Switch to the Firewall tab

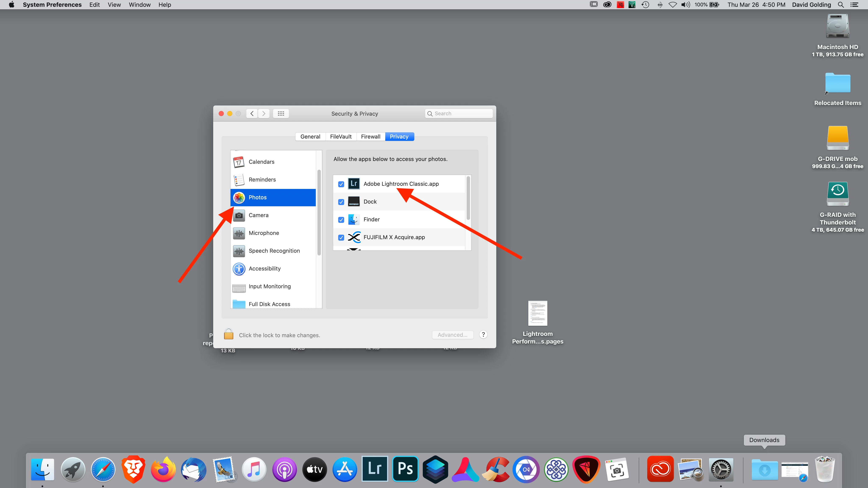pyautogui.click(x=370, y=136)
